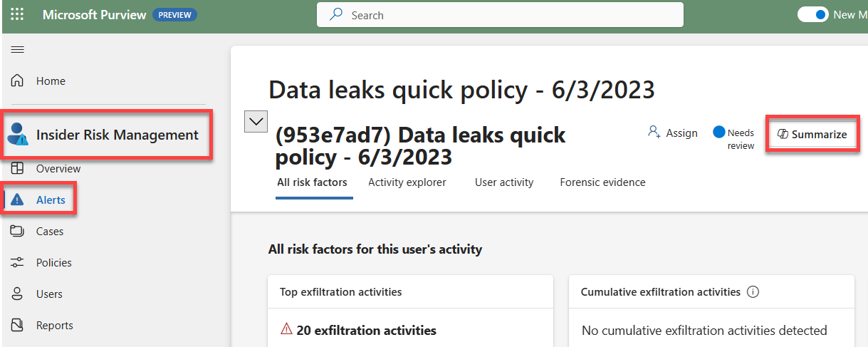Click the Insider Risk Management user icon

pos(19,134)
